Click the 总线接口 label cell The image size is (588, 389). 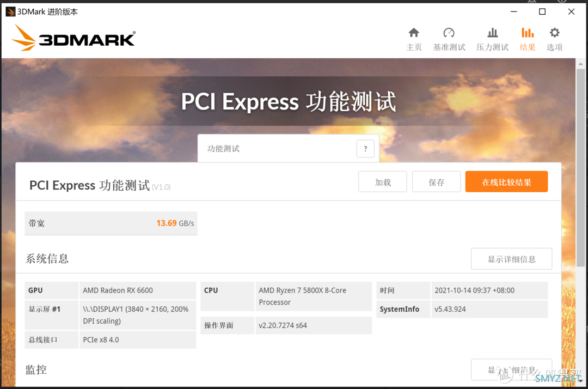click(x=51, y=339)
